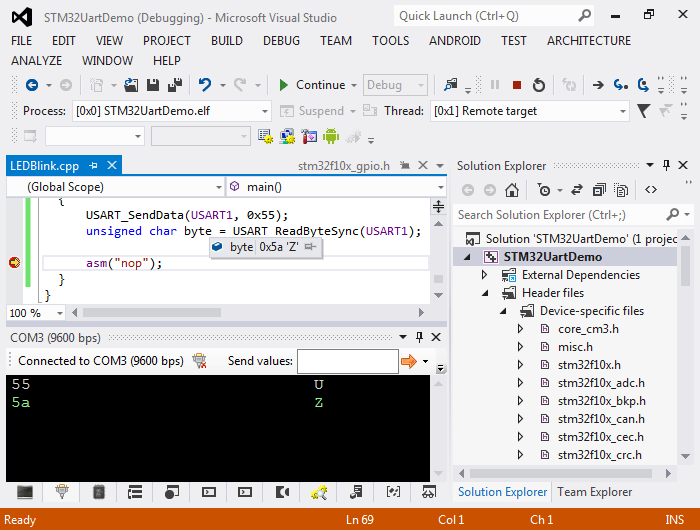700x530 pixels.
Task: Click the Collapse All icon in Solution Explorer
Action: point(599,190)
